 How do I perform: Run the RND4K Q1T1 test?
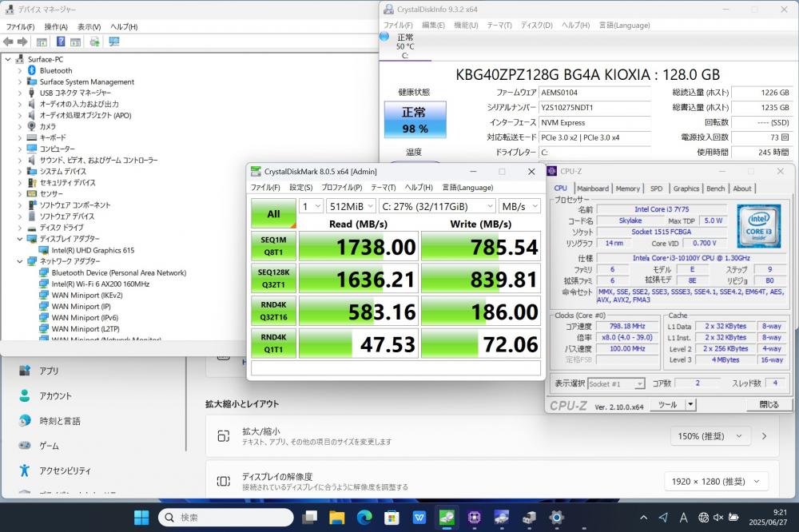click(x=273, y=343)
